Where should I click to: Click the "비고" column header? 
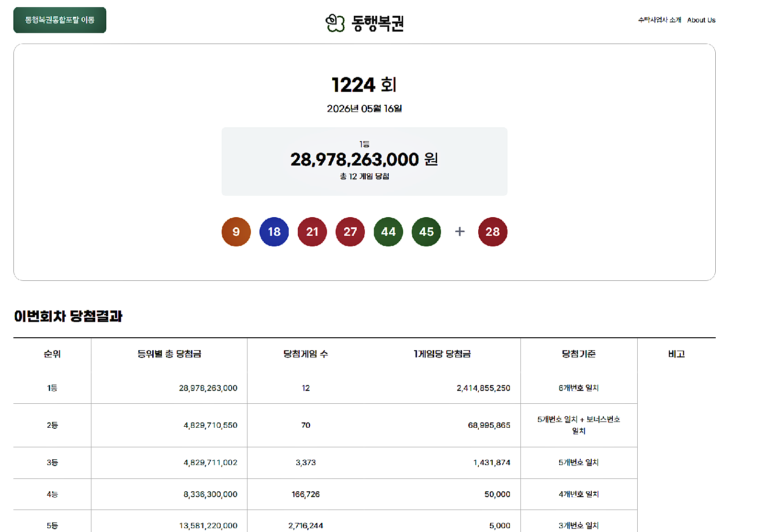(676, 354)
